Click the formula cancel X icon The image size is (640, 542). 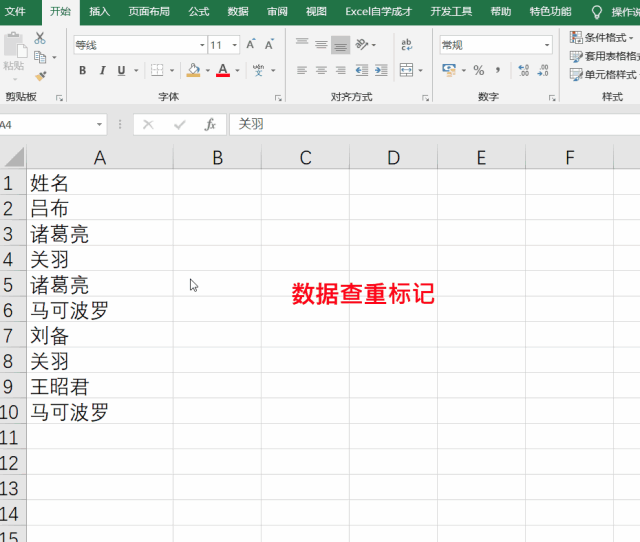(x=148, y=124)
